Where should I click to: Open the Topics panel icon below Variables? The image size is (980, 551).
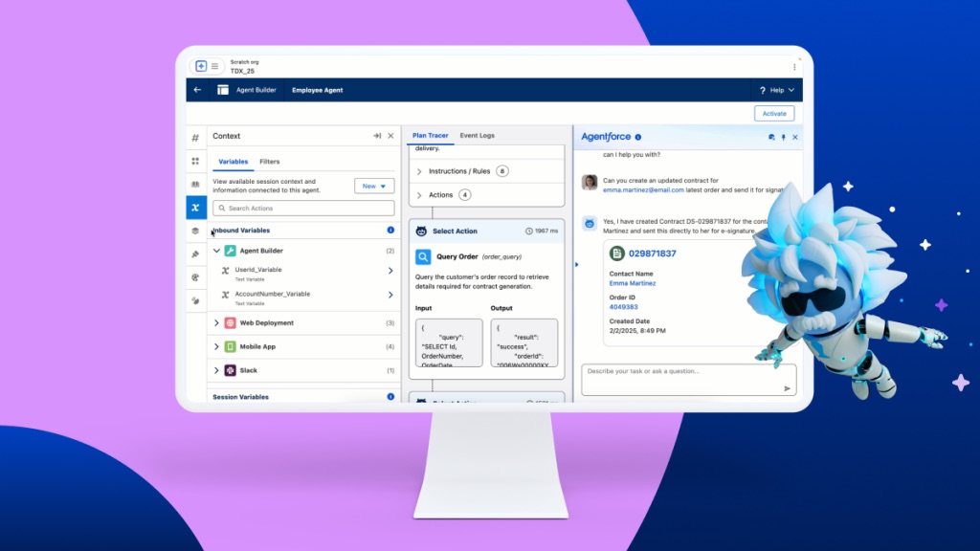(195, 230)
